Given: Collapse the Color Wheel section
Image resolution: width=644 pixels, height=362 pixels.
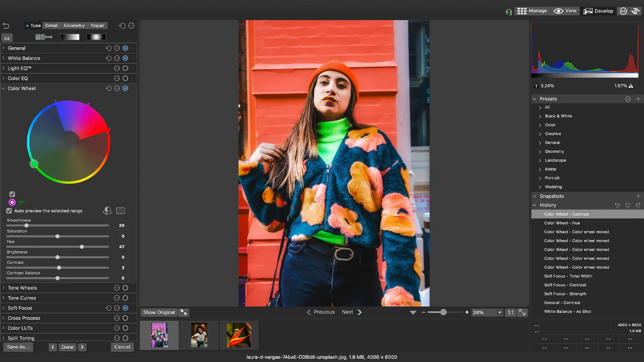Looking at the screenshot, I should (3, 88).
